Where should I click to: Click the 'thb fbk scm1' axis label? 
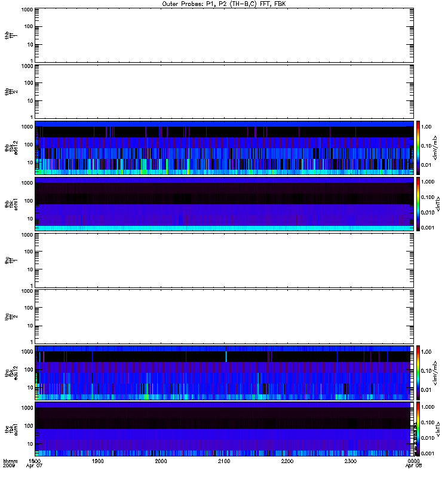coord(11,204)
